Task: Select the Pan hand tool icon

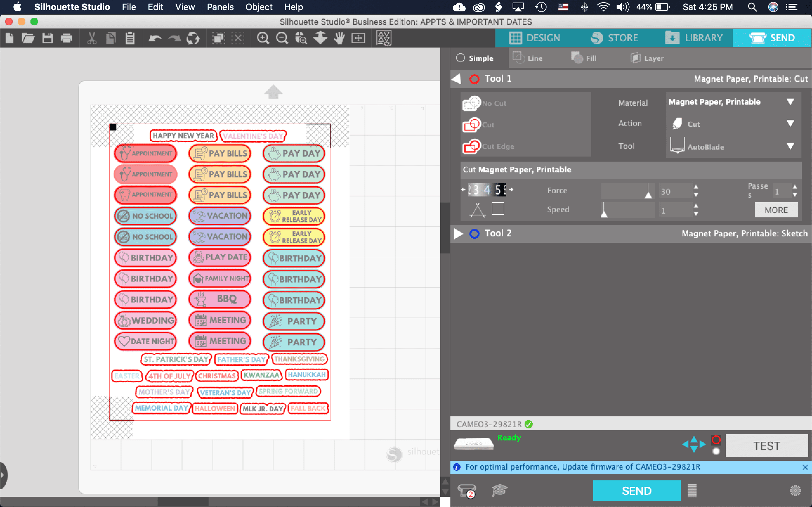Action: coord(339,38)
